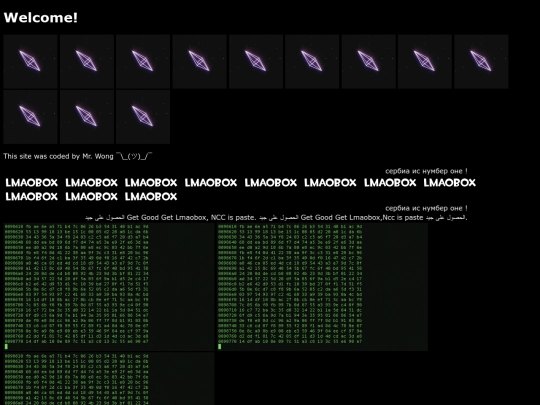Click sixth crystal image in top row
The height and width of the screenshot is (405, 540).
coord(312,61)
